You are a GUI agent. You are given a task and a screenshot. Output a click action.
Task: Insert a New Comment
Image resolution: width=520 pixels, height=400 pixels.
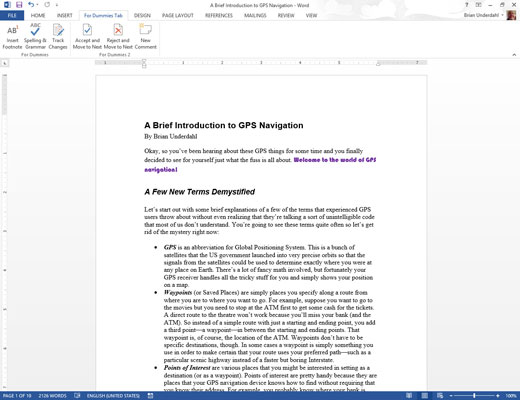click(145, 37)
